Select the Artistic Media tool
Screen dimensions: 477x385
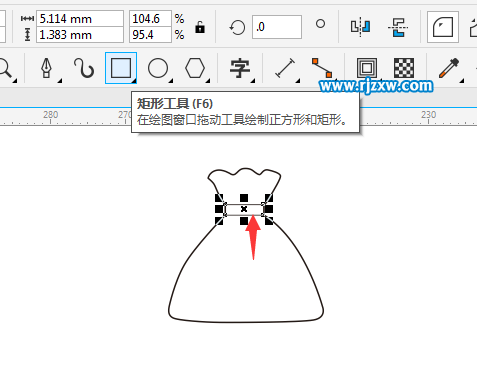84,68
